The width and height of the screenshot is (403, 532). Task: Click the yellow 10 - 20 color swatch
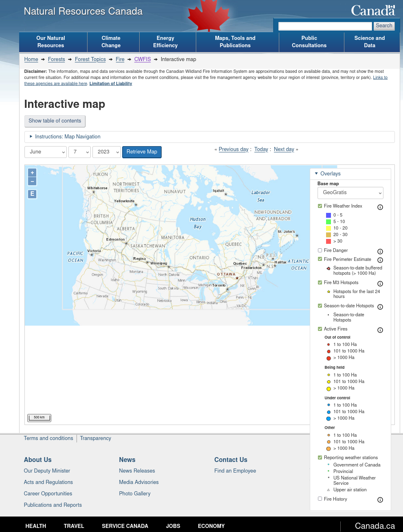[329, 228]
